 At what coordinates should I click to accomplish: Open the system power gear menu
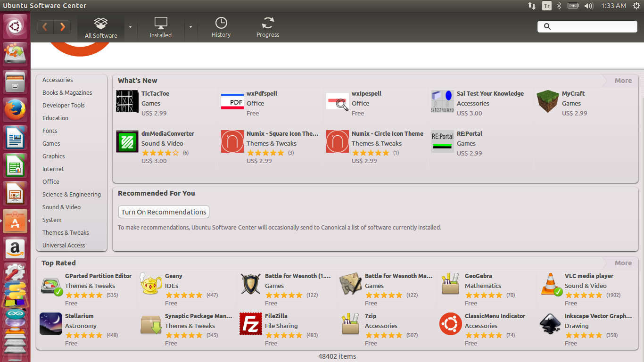tap(636, 6)
